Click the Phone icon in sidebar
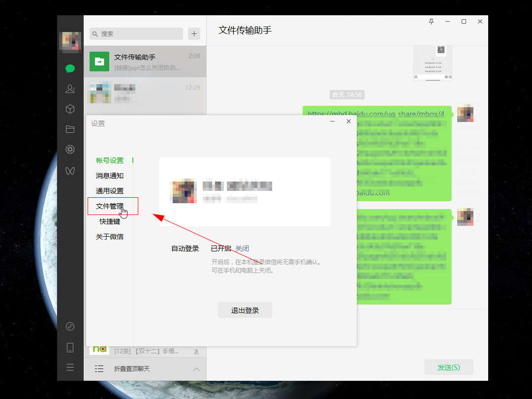 point(70,347)
